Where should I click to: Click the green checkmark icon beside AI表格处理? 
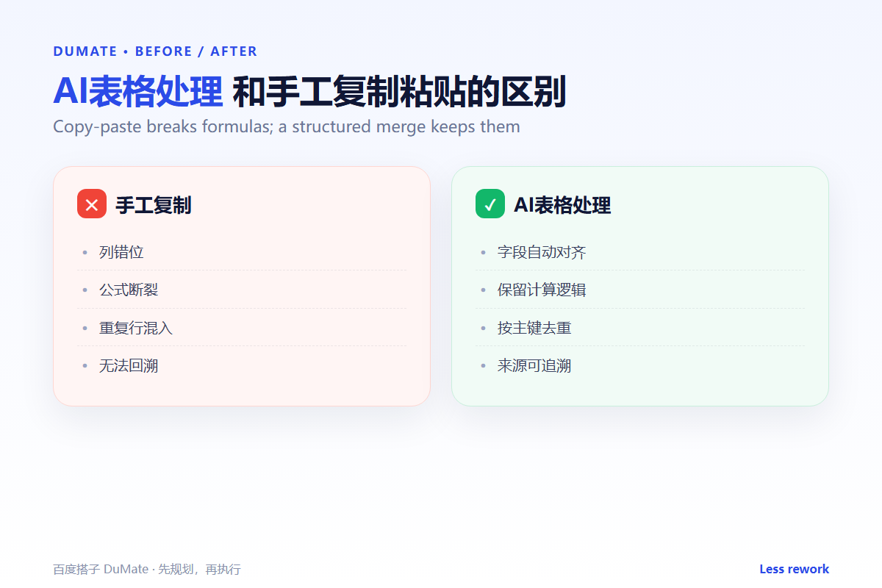click(490, 204)
